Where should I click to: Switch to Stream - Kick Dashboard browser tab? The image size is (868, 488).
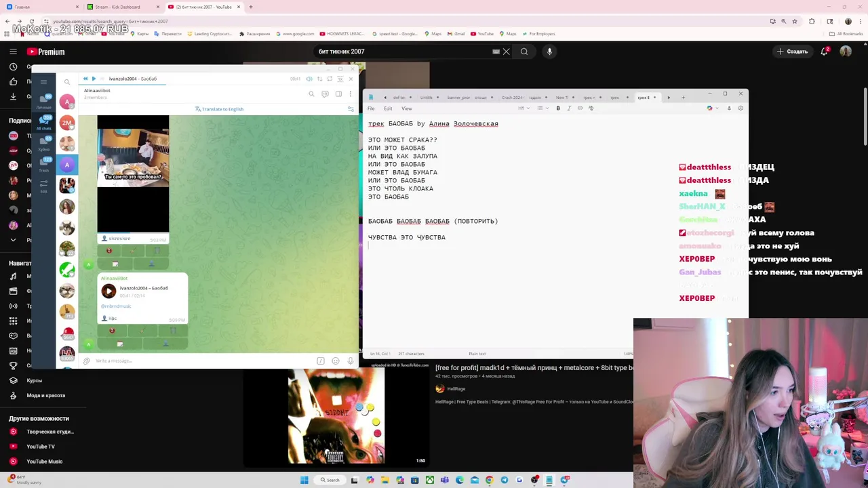click(x=117, y=7)
